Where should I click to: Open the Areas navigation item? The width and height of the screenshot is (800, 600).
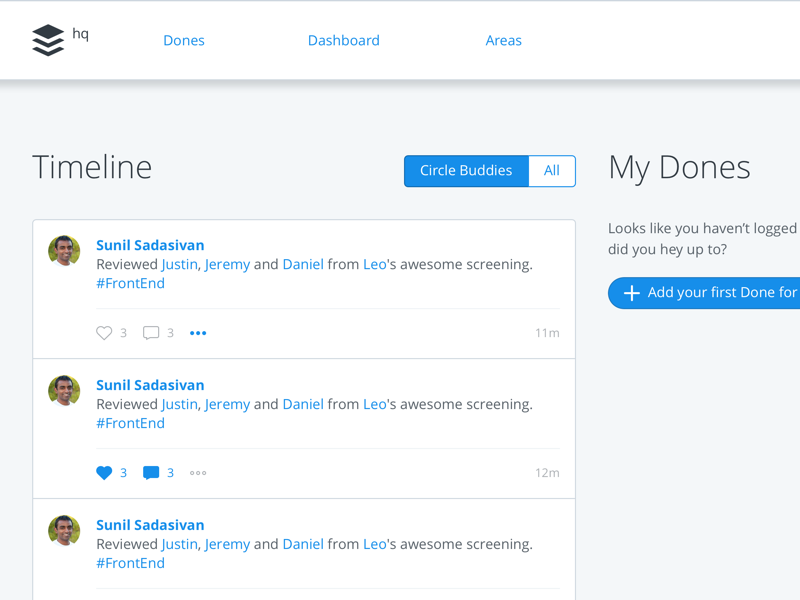(504, 40)
